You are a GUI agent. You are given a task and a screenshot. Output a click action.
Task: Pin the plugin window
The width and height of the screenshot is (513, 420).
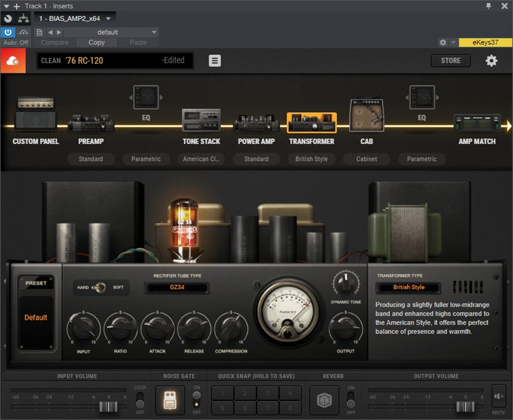[488, 6]
